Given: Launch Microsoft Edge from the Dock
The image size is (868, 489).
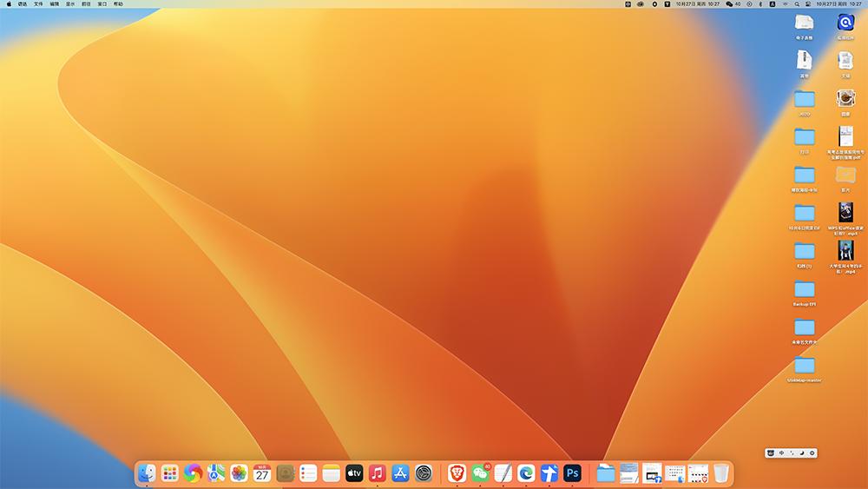Looking at the screenshot, I should (526, 473).
